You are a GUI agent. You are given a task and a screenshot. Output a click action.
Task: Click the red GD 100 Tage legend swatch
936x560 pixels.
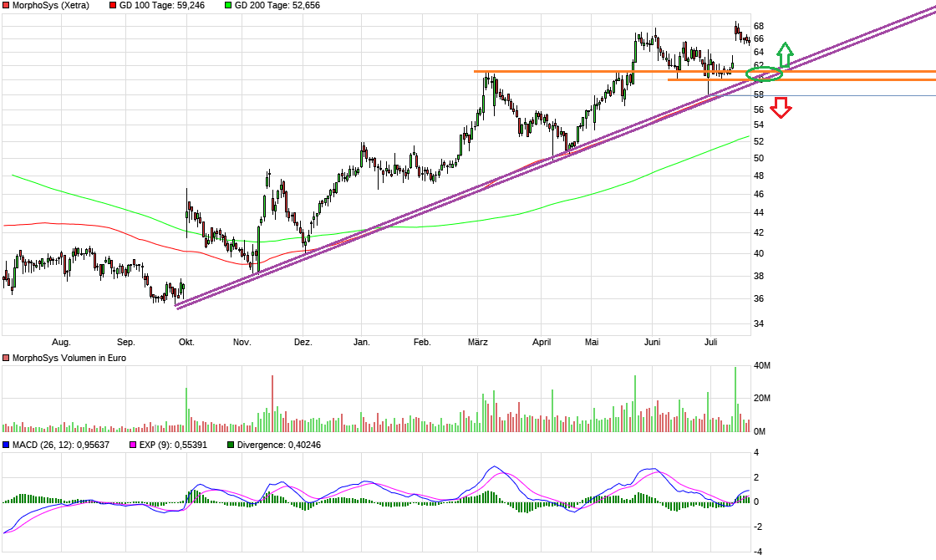click(114, 5)
